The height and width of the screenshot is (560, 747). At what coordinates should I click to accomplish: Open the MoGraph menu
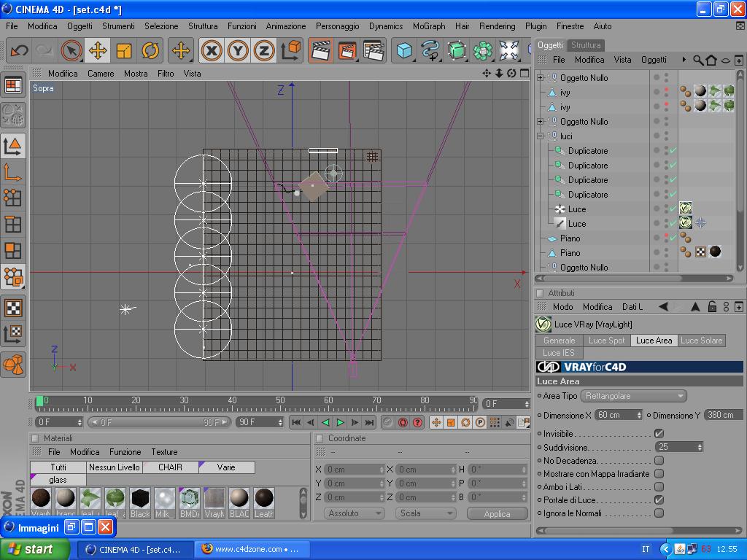[x=428, y=26]
